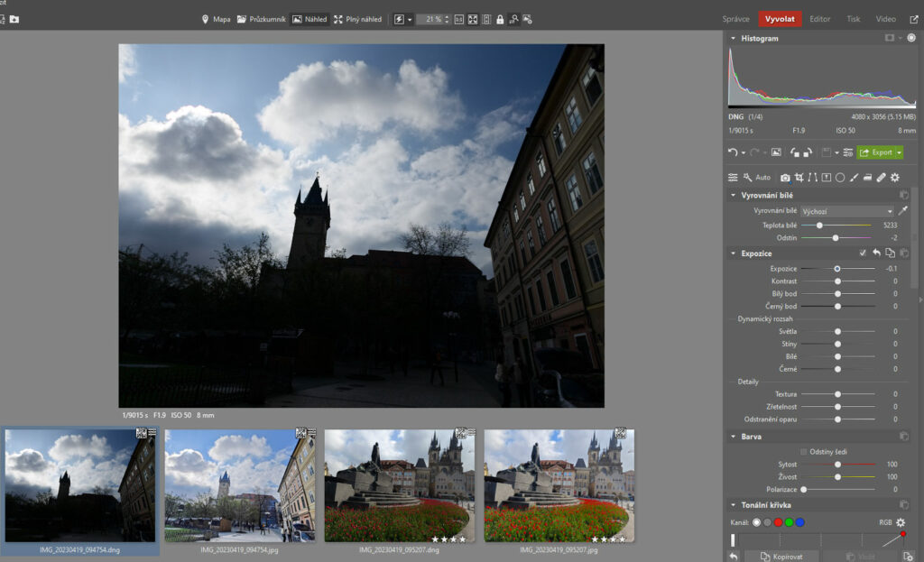Screen dimensions: 924x562
Task: Toggle the Expozice section checkbox
Action: pos(863,253)
